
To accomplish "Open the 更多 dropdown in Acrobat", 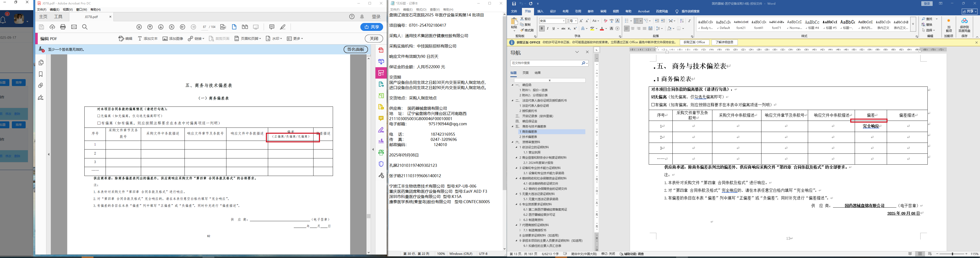I will (295, 39).
